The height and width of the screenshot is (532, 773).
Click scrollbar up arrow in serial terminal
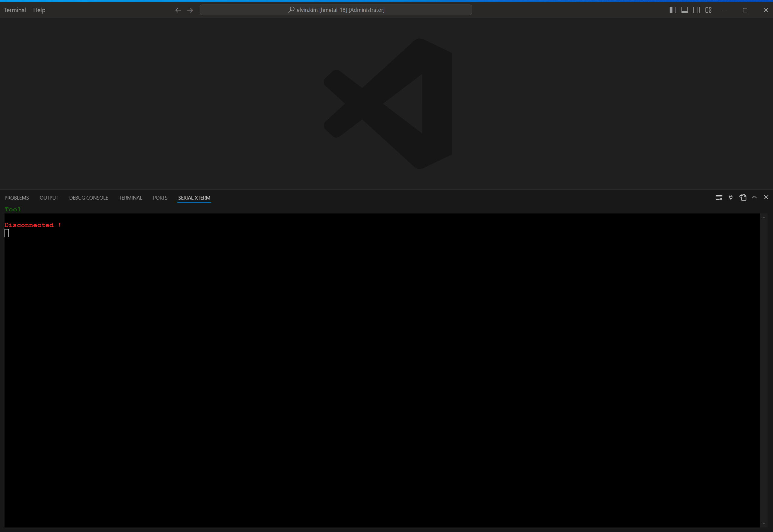point(763,217)
